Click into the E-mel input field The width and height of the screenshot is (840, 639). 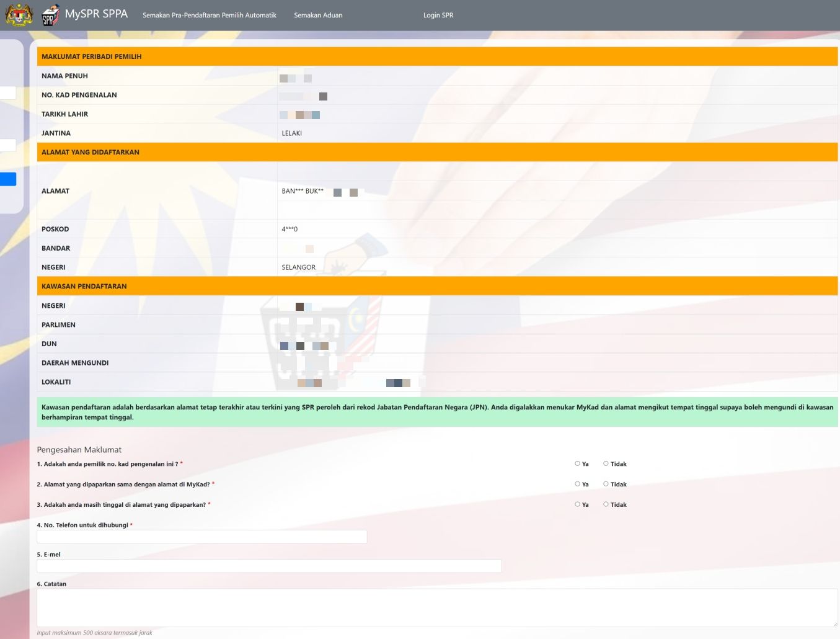[268, 566]
